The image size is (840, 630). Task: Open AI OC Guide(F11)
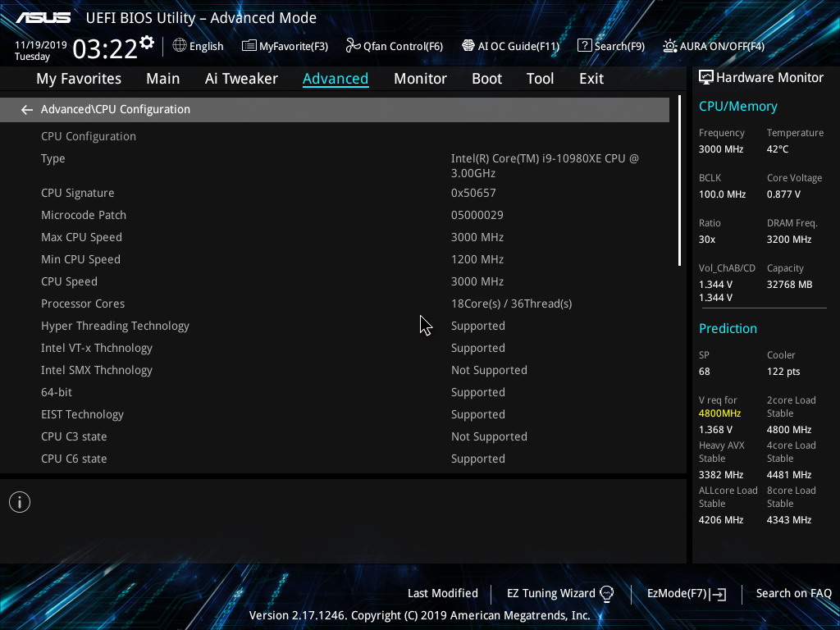click(518, 46)
